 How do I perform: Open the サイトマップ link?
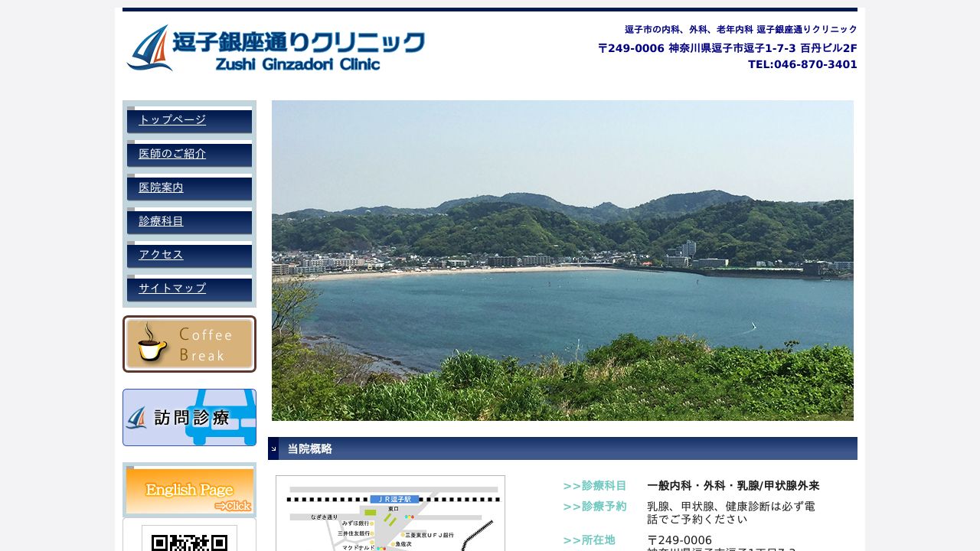[171, 288]
